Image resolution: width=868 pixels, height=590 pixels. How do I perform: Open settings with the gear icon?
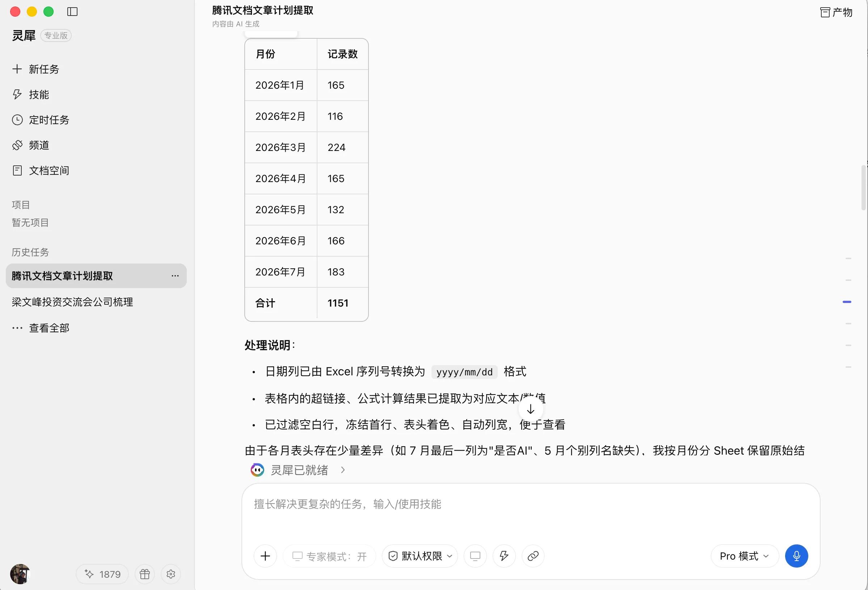171,574
